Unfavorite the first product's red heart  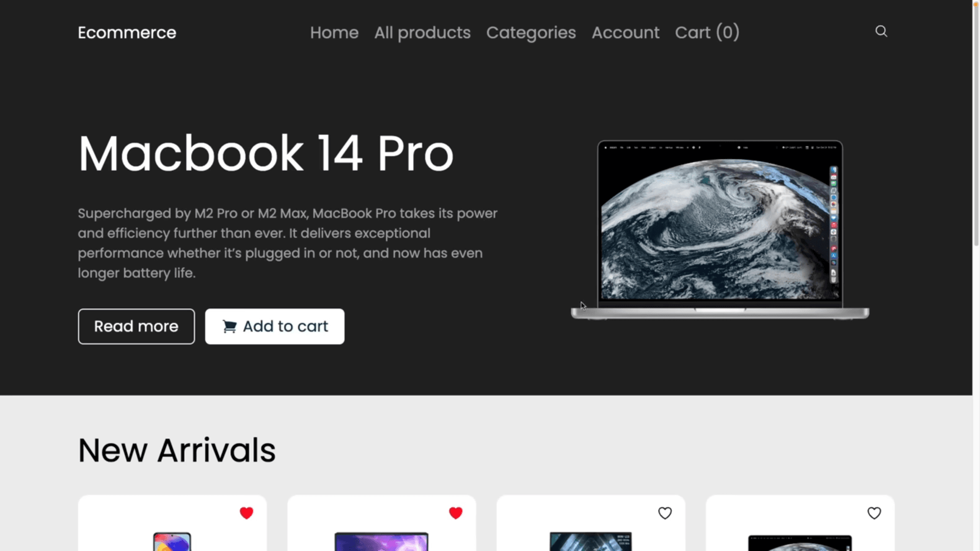[x=247, y=513]
